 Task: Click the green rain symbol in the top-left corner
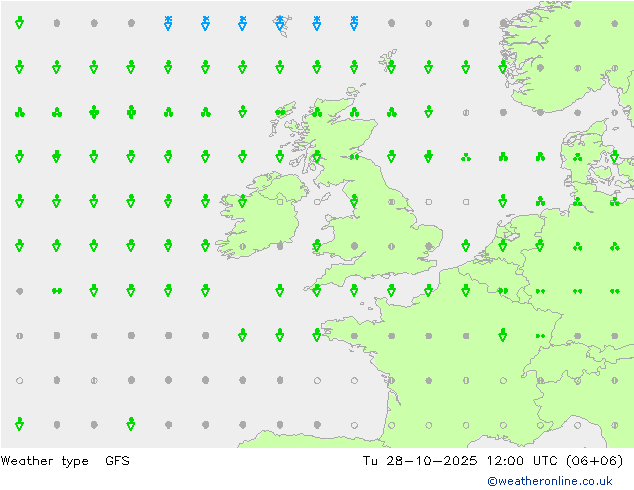tap(19, 22)
